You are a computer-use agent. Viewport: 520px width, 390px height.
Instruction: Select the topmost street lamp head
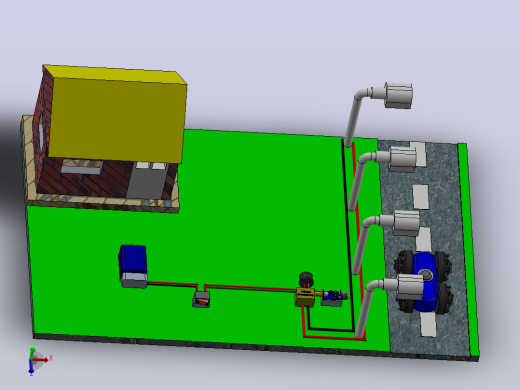[398, 95]
